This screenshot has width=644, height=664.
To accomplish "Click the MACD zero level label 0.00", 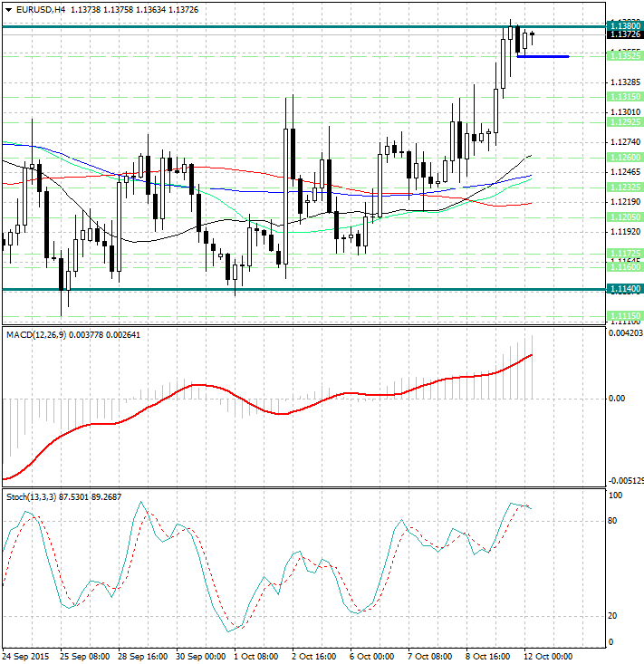I will pyautogui.click(x=616, y=399).
